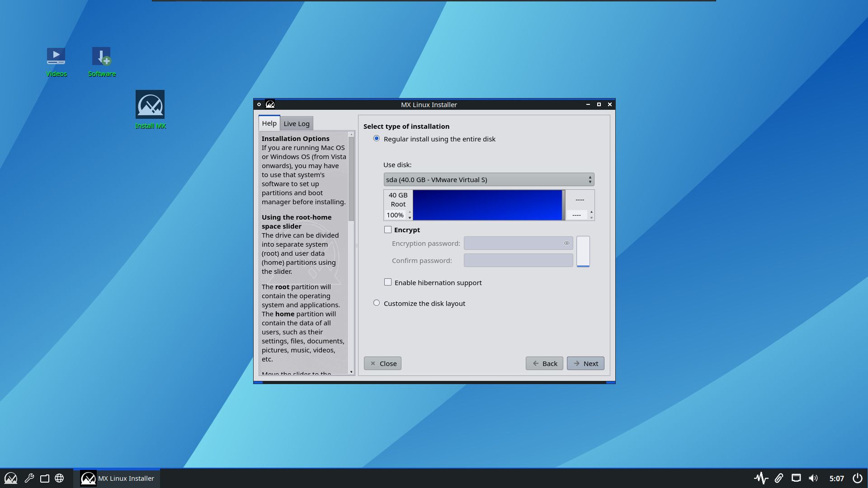The height and width of the screenshot is (488, 868).
Task: Click the volume icon in the system tray
Action: tap(812, 478)
